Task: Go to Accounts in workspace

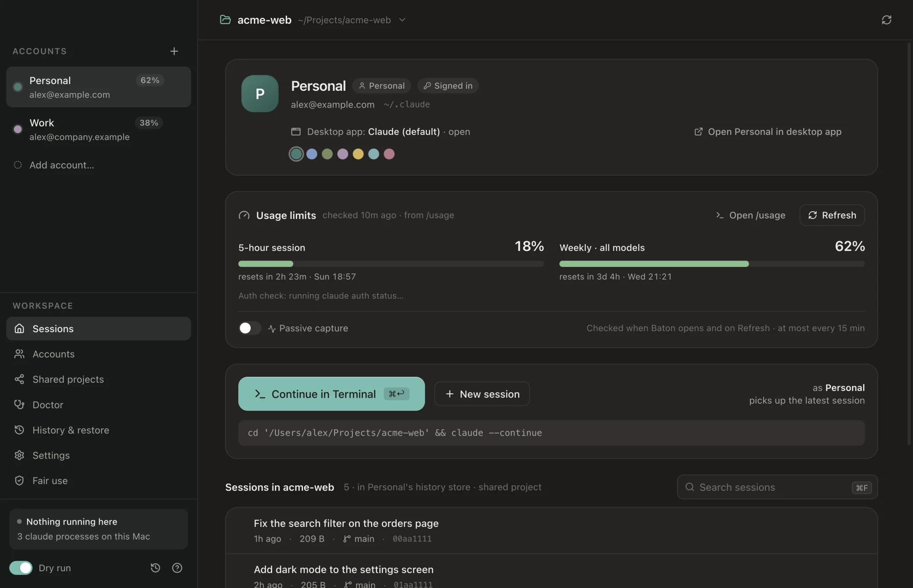Action: pyautogui.click(x=99, y=354)
